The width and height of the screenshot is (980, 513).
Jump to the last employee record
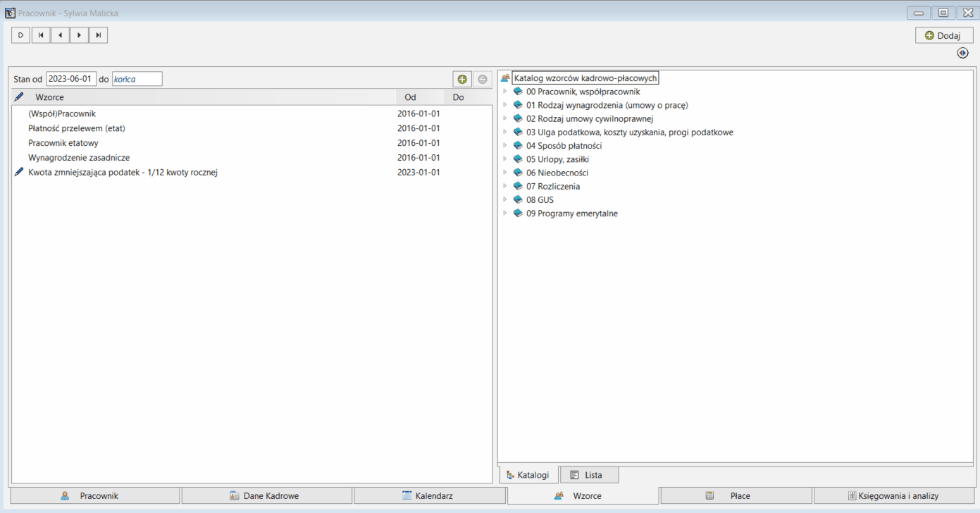tap(98, 35)
